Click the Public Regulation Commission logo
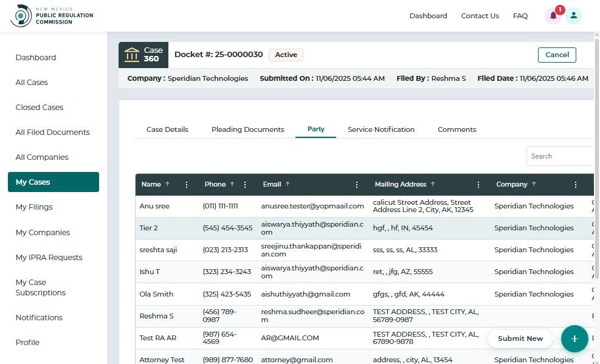This screenshot has height=364, width=600. pyautogui.click(x=52, y=16)
